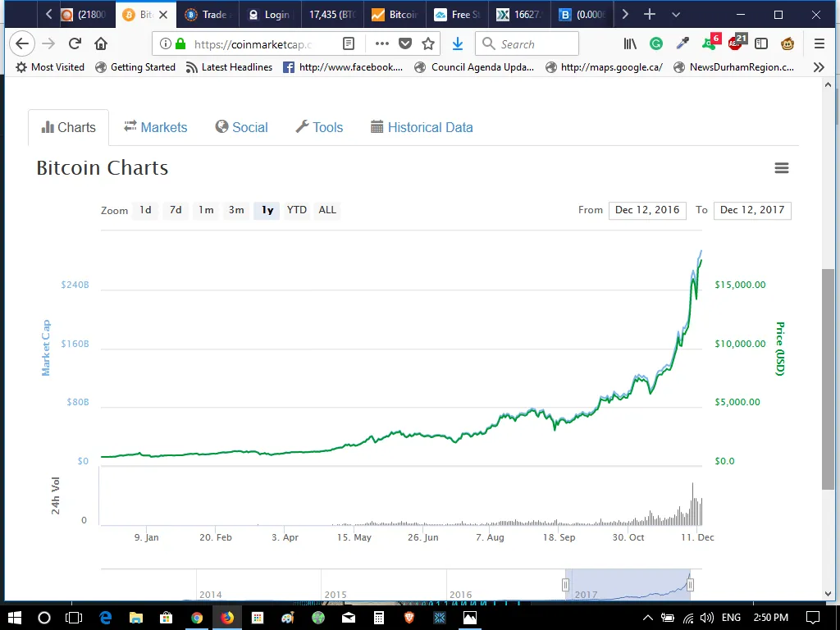This screenshot has width=840, height=630.
Task: Click the monkey extension icon
Action: (x=787, y=44)
